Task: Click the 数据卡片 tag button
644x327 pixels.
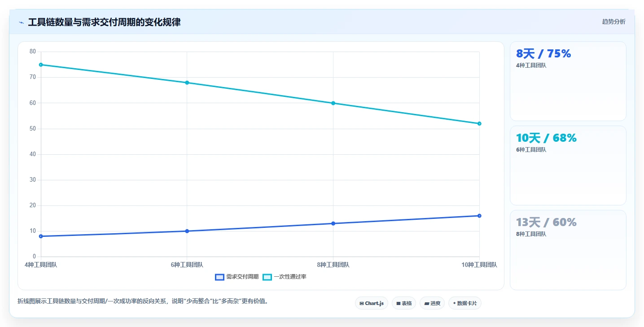Action: point(464,303)
